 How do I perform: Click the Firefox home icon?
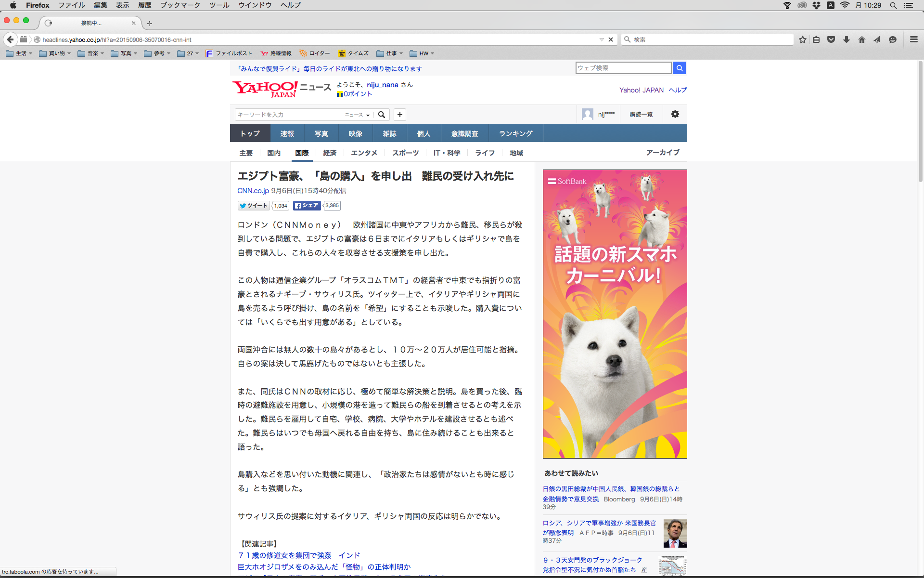[862, 39]
